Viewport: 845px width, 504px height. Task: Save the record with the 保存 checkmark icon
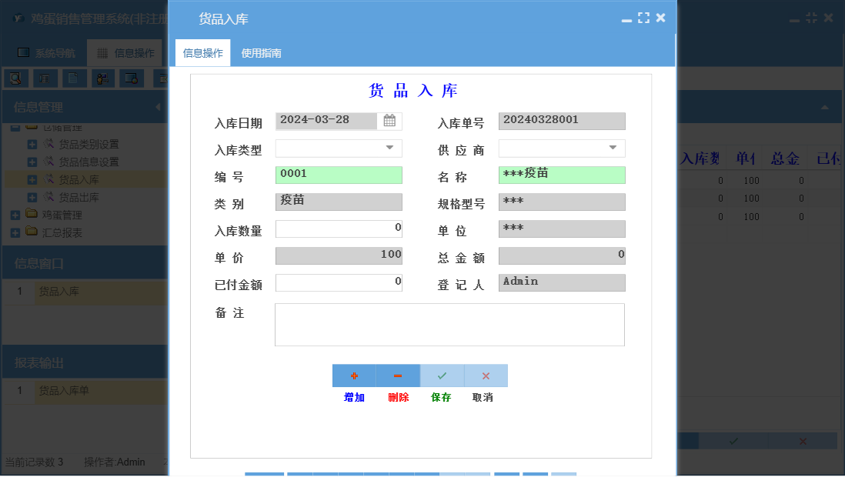coord(442,375)
